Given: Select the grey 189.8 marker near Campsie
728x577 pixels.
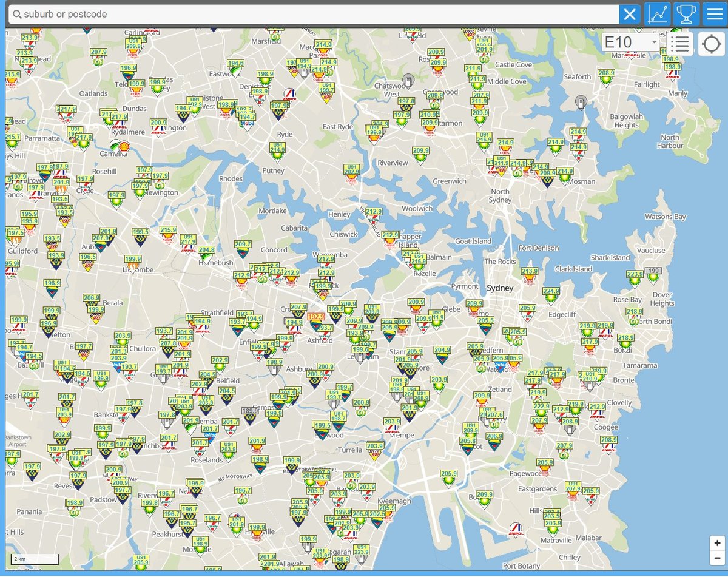Looking at the screenshot, I should click(x=250, y=415).
